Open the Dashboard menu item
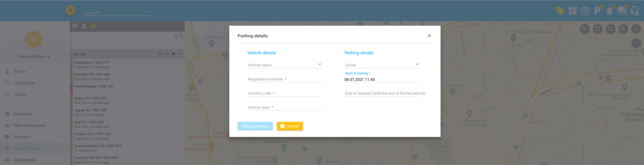This screenshot has height=165, width=644. pos(23,114)
